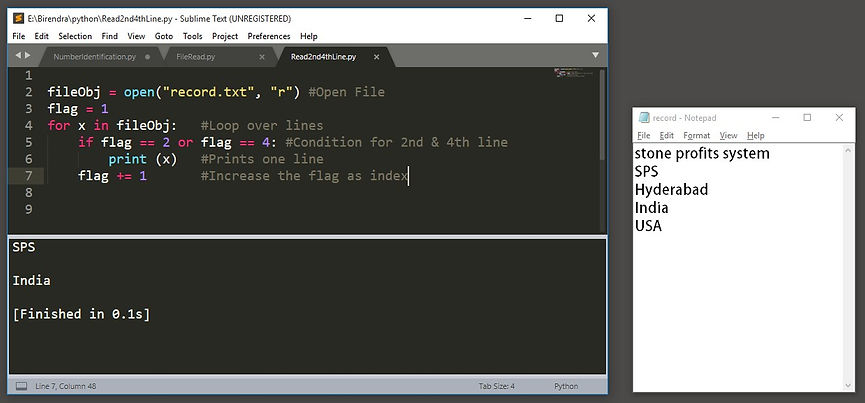Click line number 9 in the gutter
This screenshot has width=865, height=403.
tap(29, 209)
